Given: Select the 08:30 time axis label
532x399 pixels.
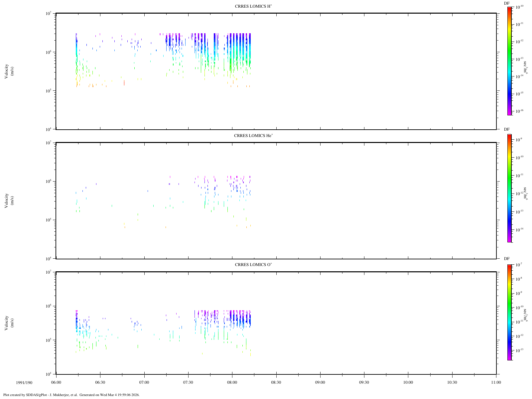Looking at the screenshot, I should pos(276,382).
